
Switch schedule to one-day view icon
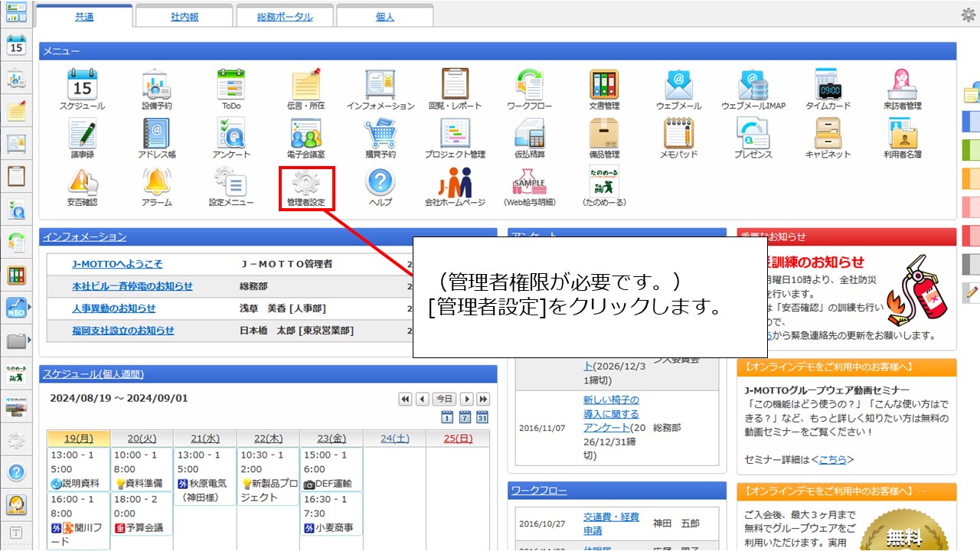click(x=447, y=417)
